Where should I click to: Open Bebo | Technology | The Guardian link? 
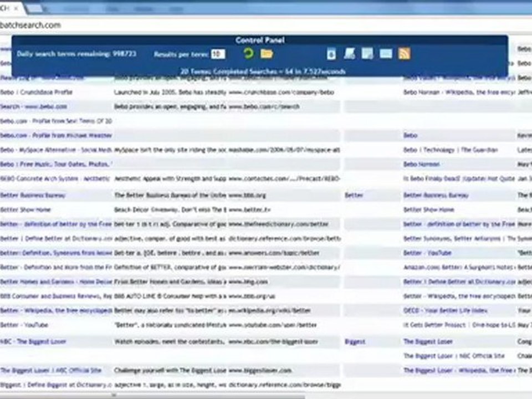(x=451, y=150)
